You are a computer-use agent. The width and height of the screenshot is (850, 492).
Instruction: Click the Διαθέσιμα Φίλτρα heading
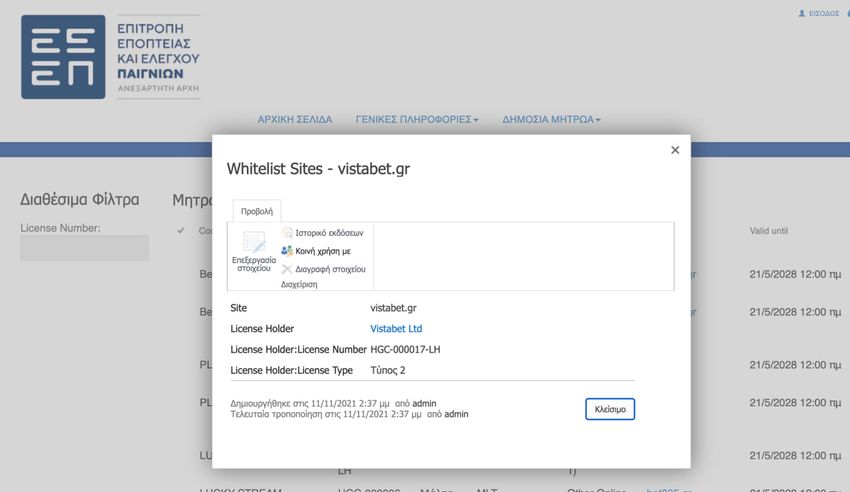click(x=80, y=199)
